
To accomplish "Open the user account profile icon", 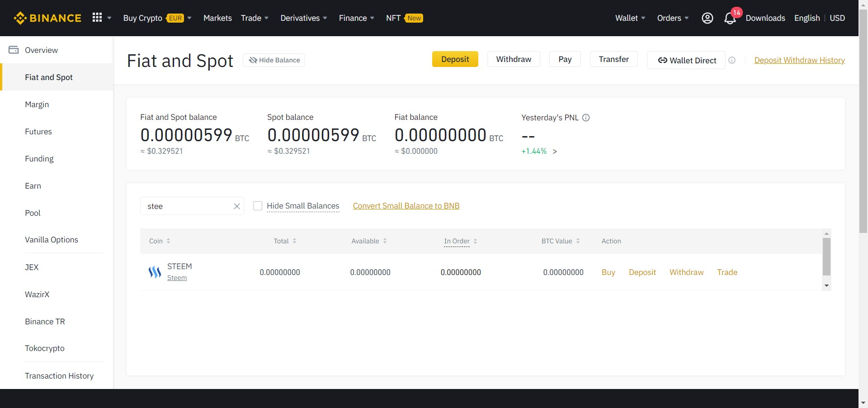I will pos(707,18).
